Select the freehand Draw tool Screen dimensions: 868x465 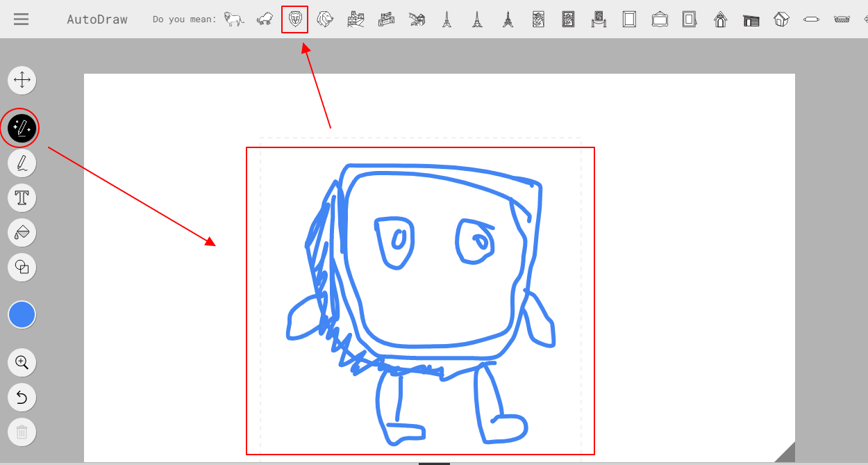(22, 163)
